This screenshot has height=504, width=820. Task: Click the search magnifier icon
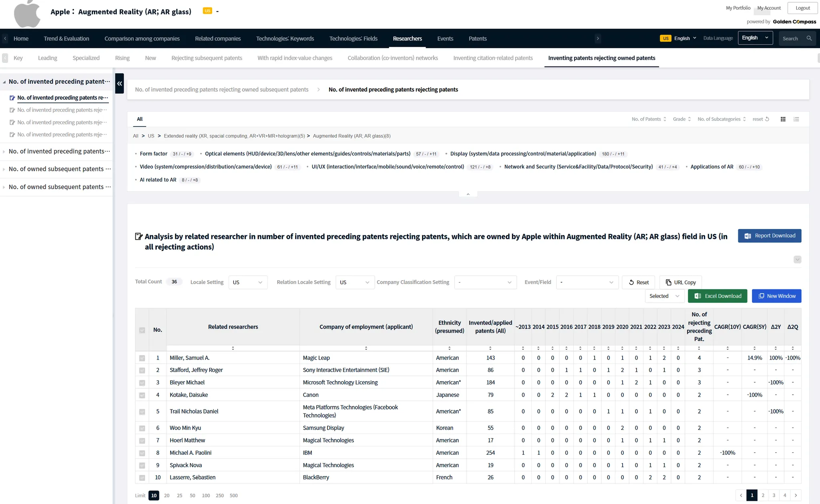pos(809,38)
